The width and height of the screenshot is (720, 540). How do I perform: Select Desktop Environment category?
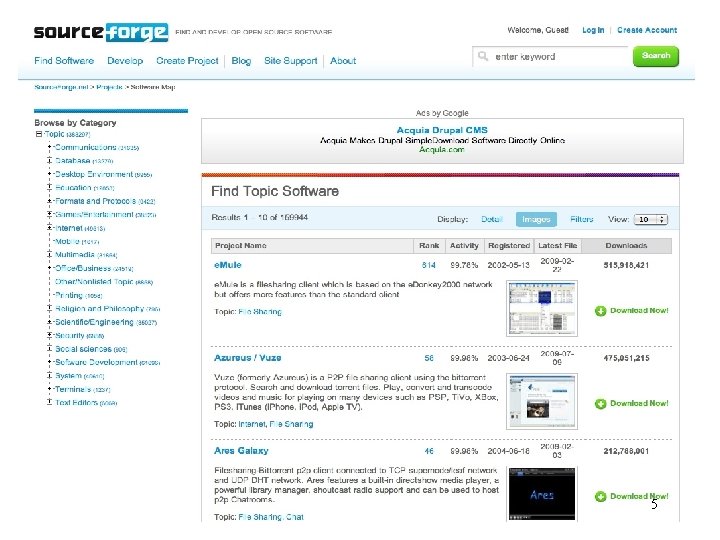click(x=94, y=174)
